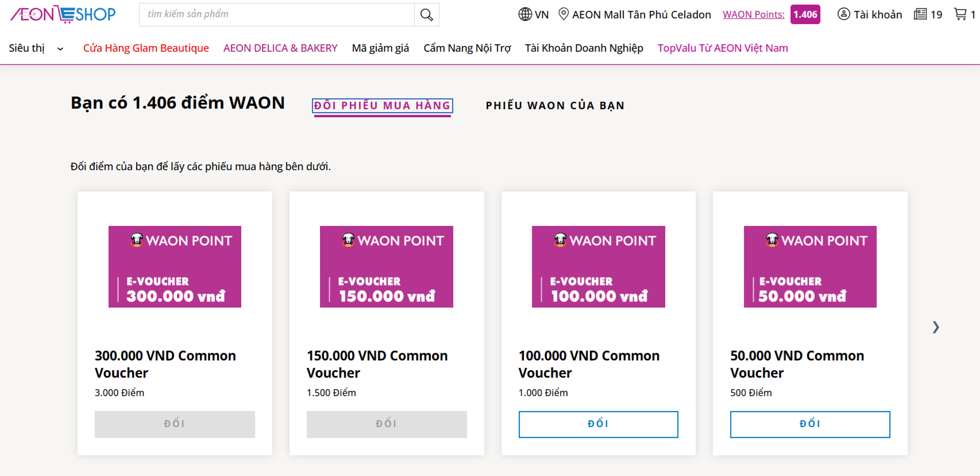This screenshot has height=476, width=980.
Task: Click the search magnifier icon
Action: pyautogui.click(x=426, y=15)
